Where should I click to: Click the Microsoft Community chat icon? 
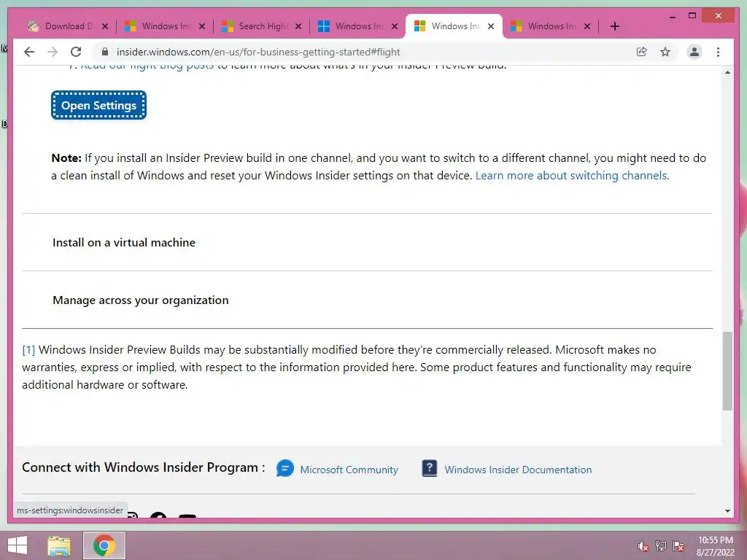285,469
